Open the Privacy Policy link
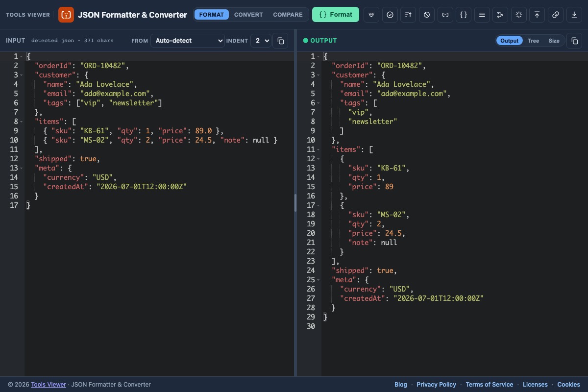 (x=436, y=385)
